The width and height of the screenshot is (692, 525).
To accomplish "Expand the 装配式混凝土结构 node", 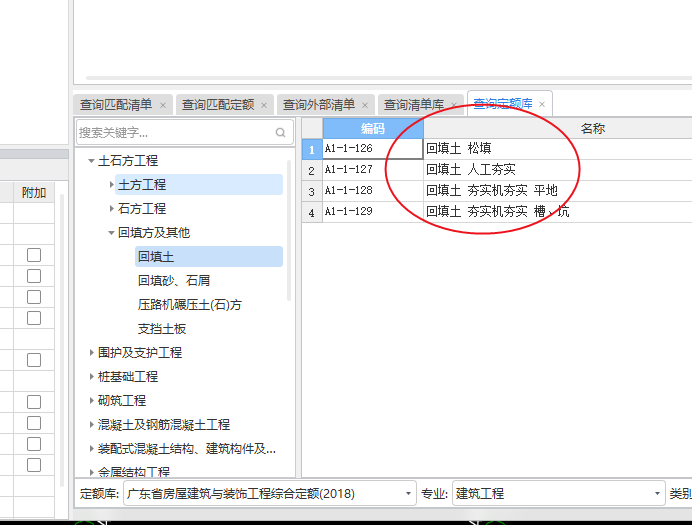I will pyautogui.click(x=91, y=449).
